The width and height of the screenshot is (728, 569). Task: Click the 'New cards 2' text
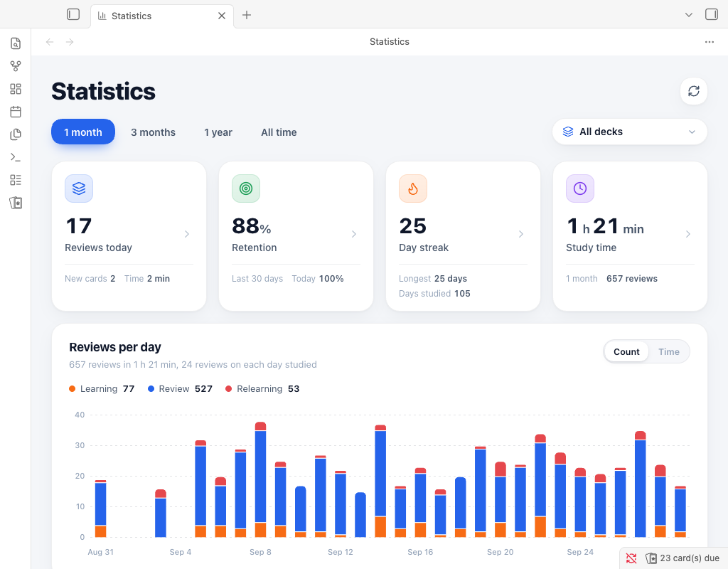[90, 279]
